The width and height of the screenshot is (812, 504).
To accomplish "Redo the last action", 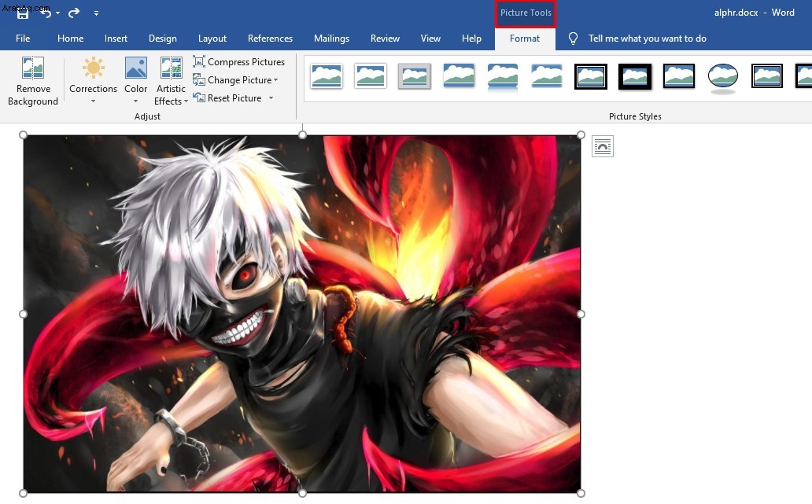I will [x=74, y=13].
